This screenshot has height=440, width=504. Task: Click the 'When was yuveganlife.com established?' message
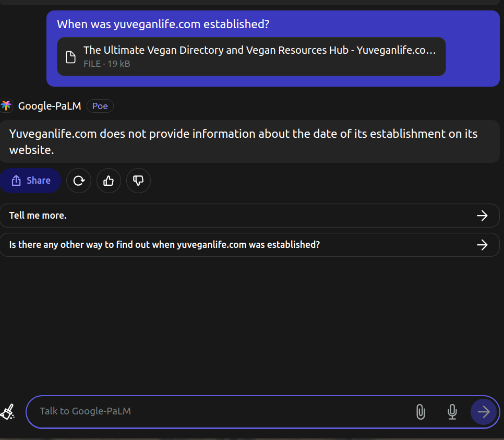pos(163,24)
